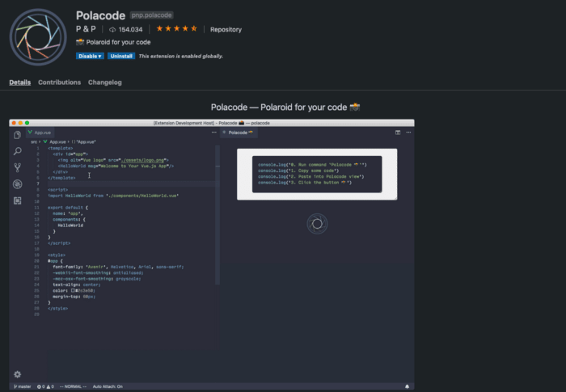Click the 'Polacode' extension title
Screen dimensions: 566x392
[x=100, y=15]
